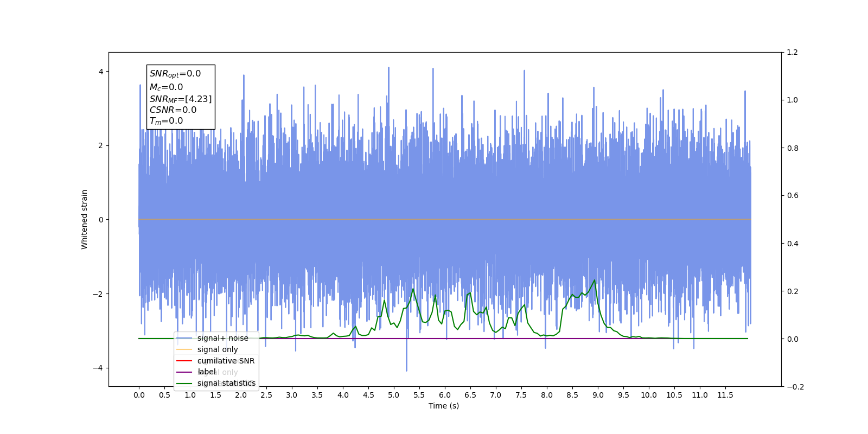Click the 'Time (s)' x-axis label

(444, 406)
